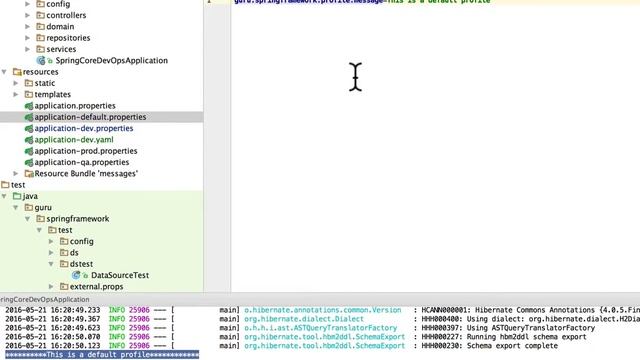Click the services folder icon
640x360 pixels.
click(x=40, y=49)
